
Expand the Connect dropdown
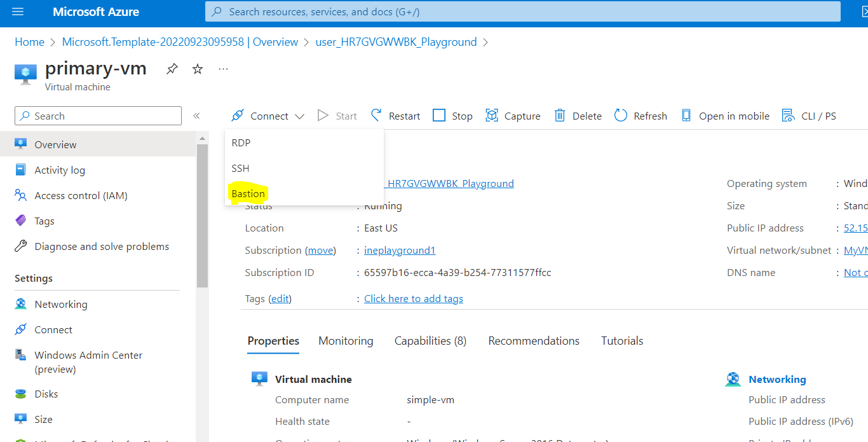(x=268, y=116)
